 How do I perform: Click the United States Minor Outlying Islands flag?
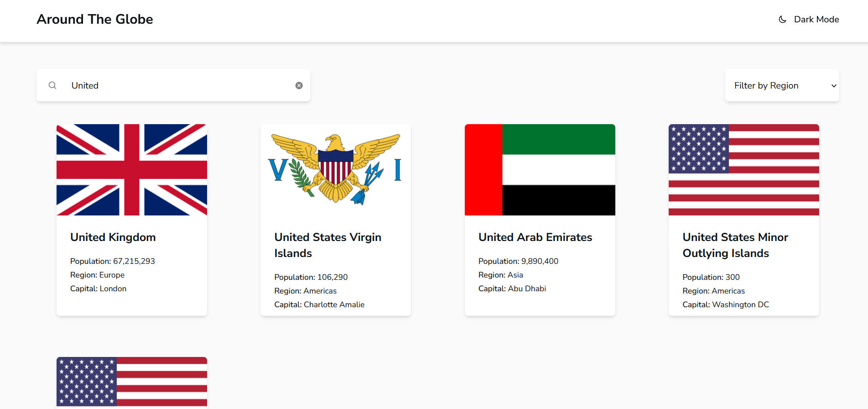click(x=744, y=170)
